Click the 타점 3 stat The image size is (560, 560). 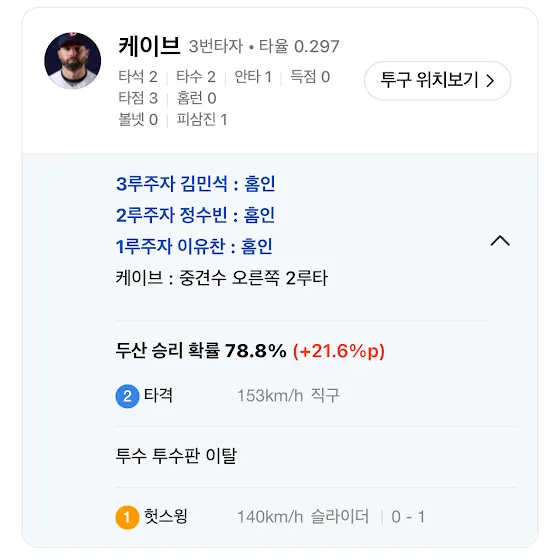coord(138,98)
